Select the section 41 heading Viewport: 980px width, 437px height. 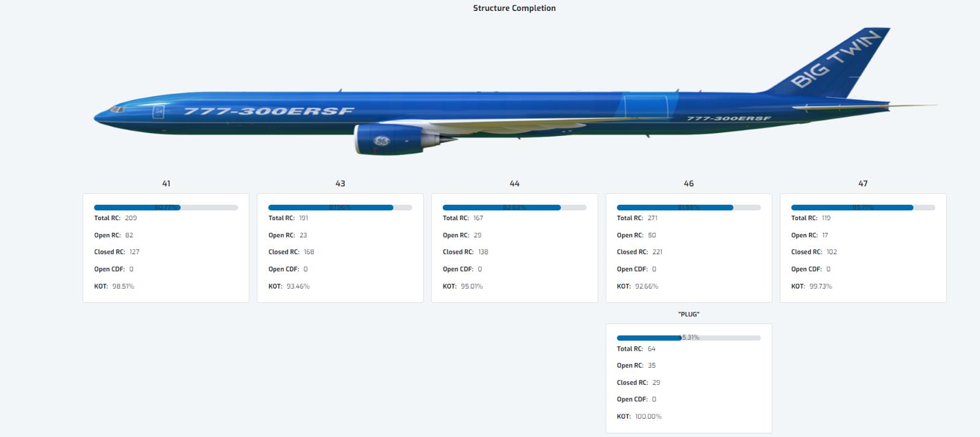pos(166,183)
